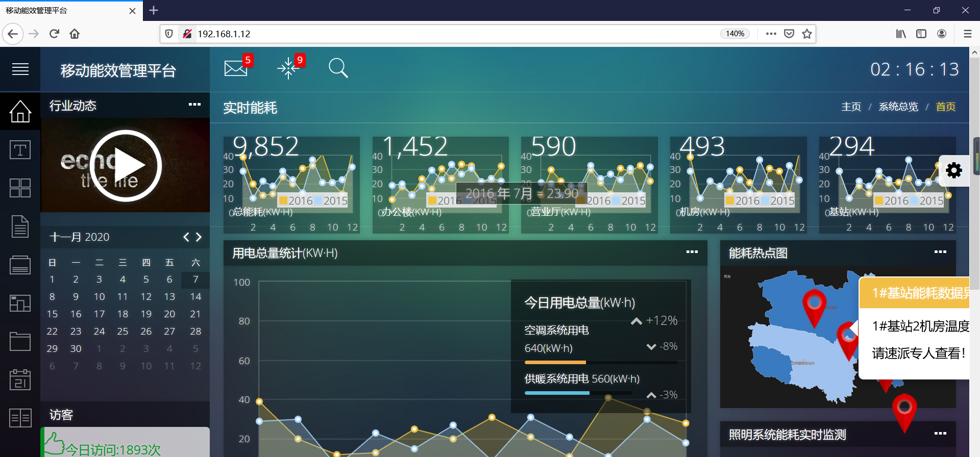Viewport: 980px width, 457px height.
Task: Open the 用电总量统计 panel three-dots menu
Action: 692,251
